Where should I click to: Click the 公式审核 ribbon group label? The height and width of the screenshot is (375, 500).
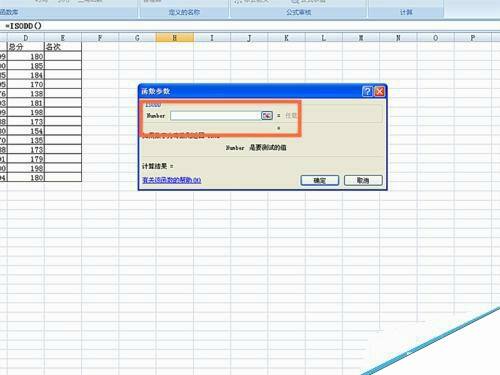click(299, 12)
